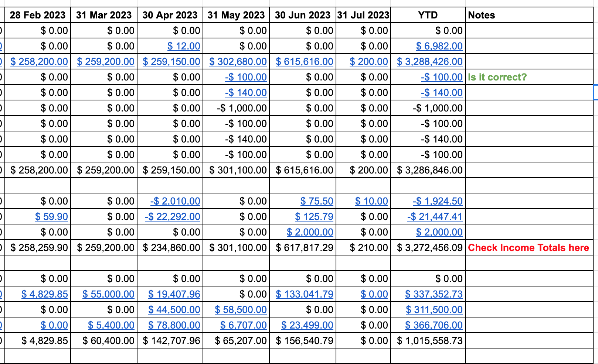This screenshot has height=364, width=598.
Task: Open the $ 6,707.00 link in May
Action: (244, 325)
